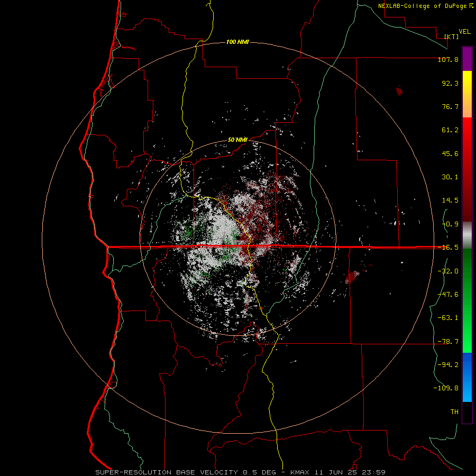
Task: Select the -32.0 velocity scale value
Action: click(x=448, y=271)
